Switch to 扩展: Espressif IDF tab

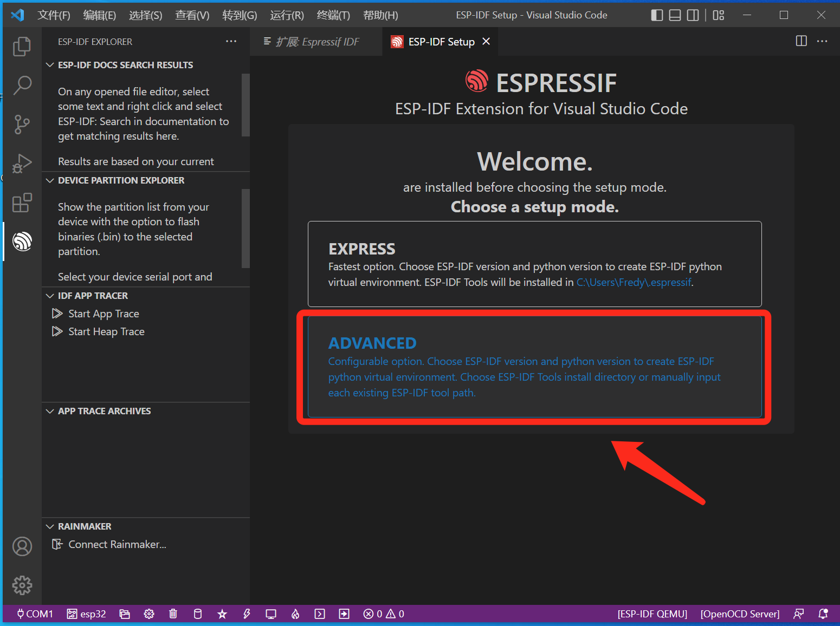pos(316,42)
